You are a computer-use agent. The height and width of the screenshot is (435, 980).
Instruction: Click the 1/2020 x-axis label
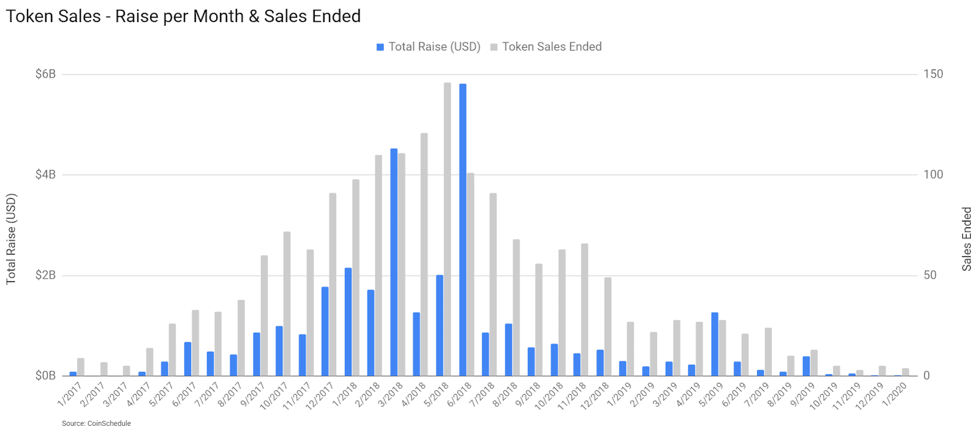pyautogui.click(x=894, y=395)
